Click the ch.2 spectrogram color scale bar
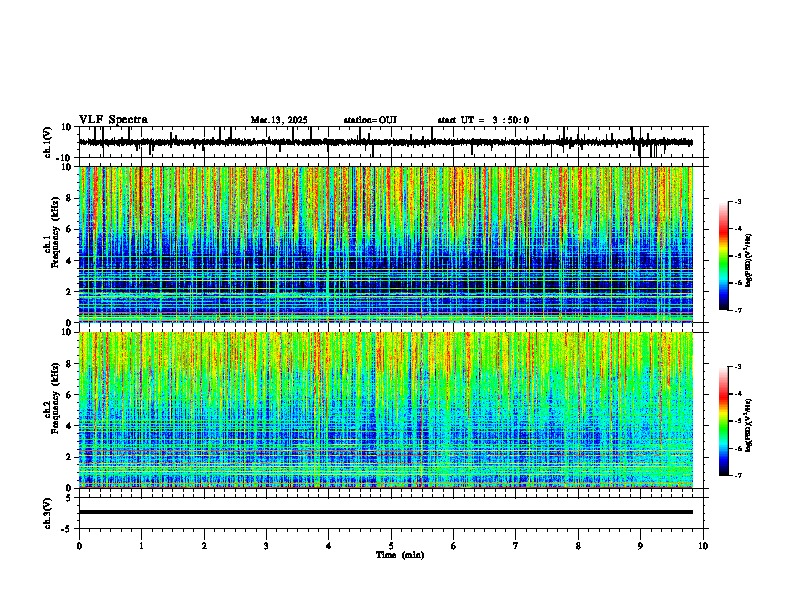Screen dimensions: 792x612 click(x=723, y=421)
